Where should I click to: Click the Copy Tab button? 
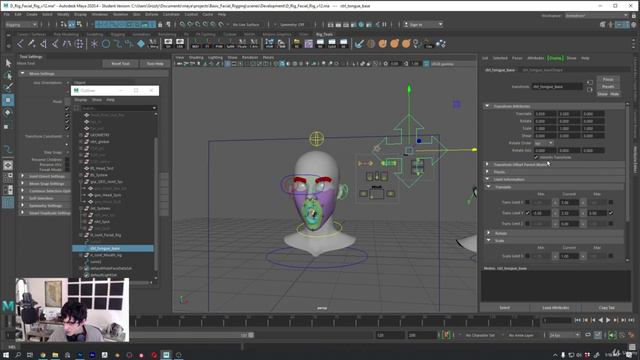(607, 308)
